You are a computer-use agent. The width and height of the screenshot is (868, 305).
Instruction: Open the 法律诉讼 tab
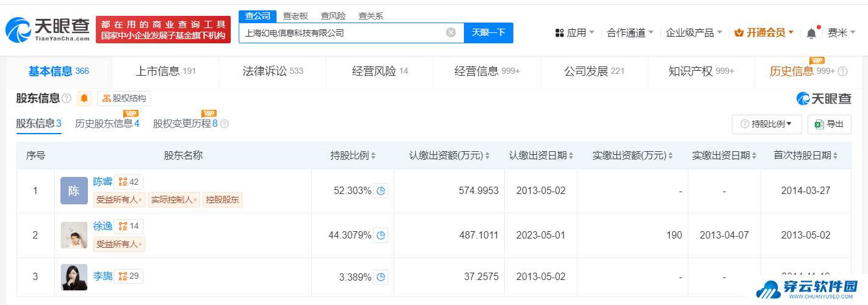coord(272,71)
